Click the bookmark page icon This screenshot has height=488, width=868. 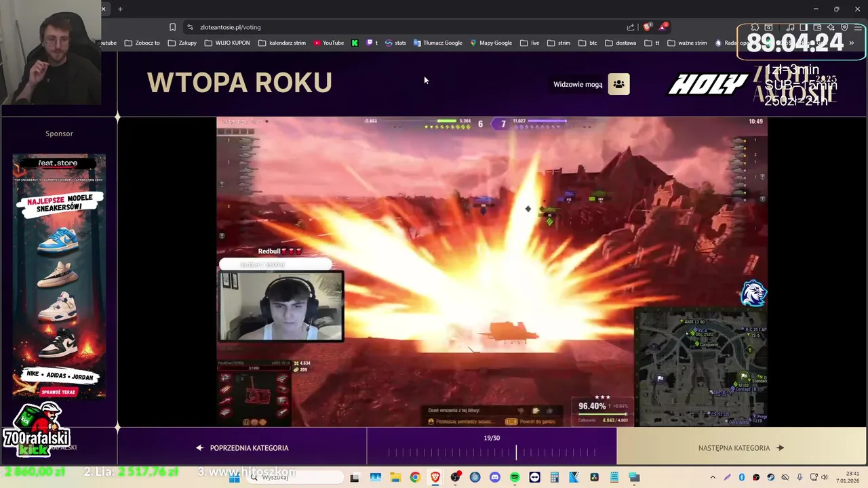click(172, 27)
